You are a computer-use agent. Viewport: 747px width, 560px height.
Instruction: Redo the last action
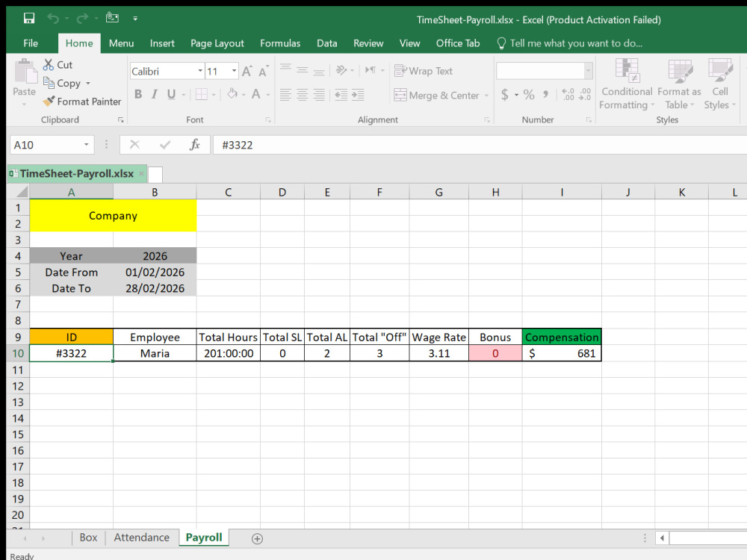tap(82, 19)
